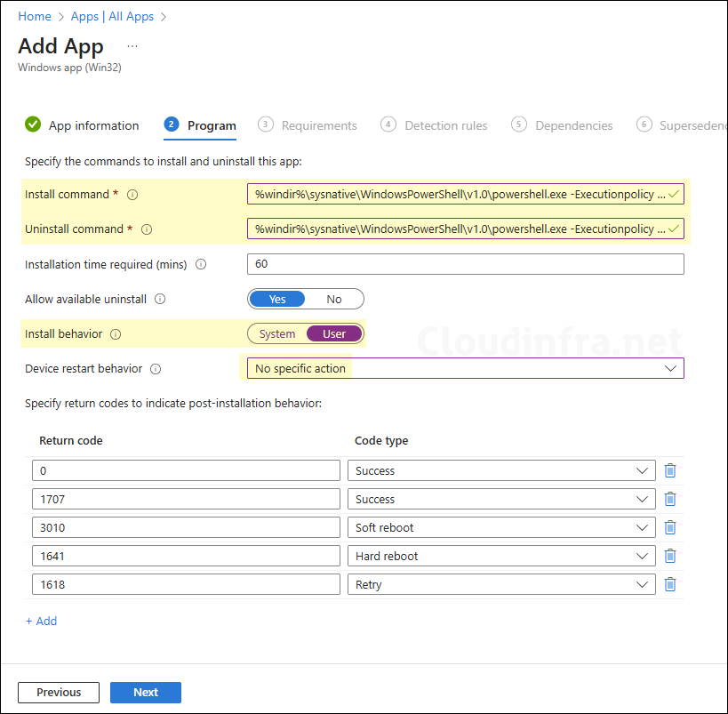Click the Next button
728x714 pixels.
145,692
